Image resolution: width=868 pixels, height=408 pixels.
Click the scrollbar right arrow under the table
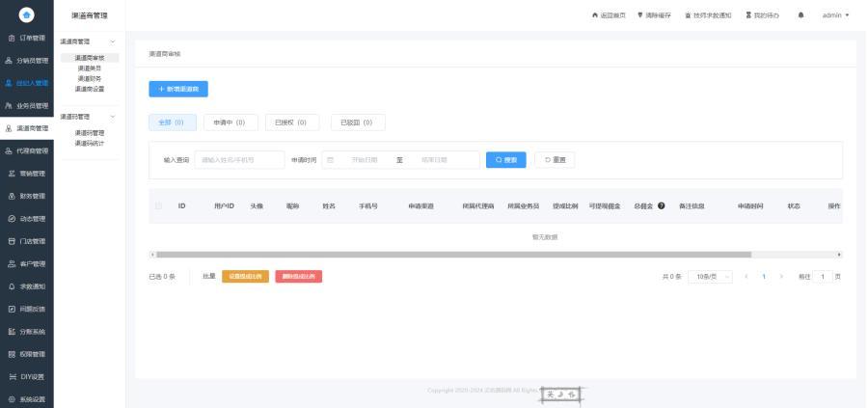[x=839, y=255]
